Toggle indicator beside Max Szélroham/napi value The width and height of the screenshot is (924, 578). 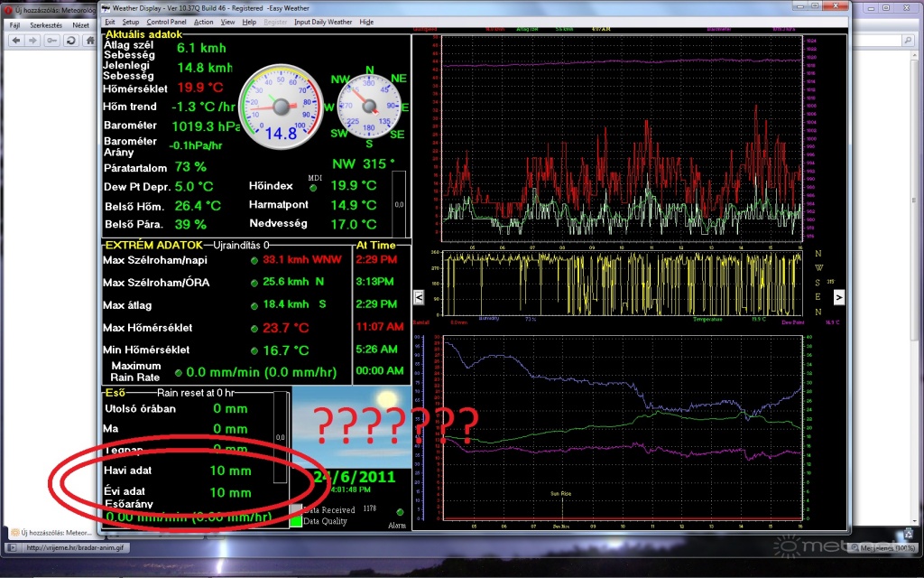pyautogui.click(x=255, y=260)
